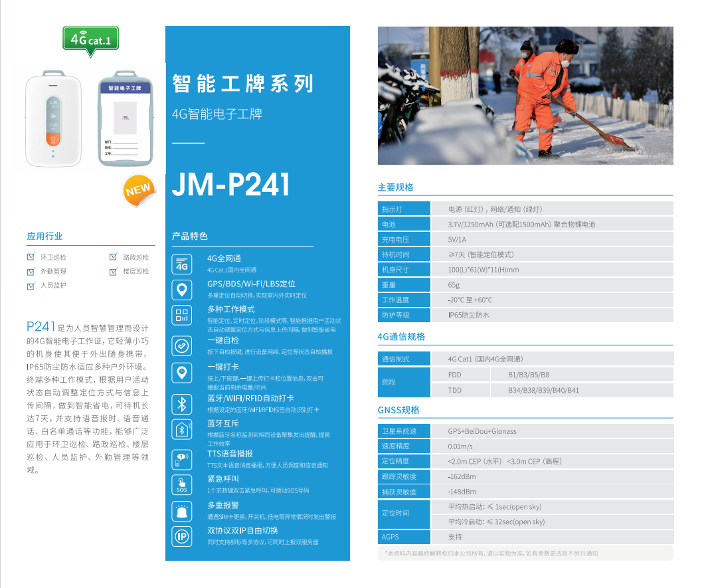This screenshot has width=704, height=588.
Task: Click the GNSS规格 section heading
Action: 398,410
